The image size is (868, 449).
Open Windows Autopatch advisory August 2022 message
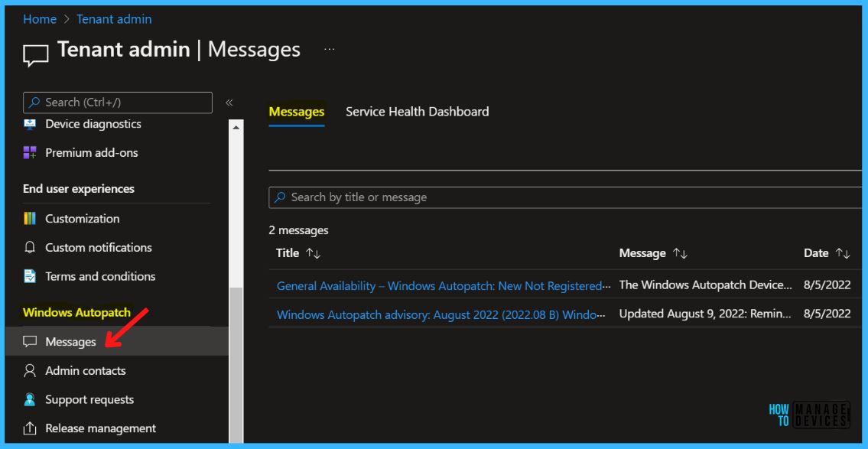click(x=441, y=314)
